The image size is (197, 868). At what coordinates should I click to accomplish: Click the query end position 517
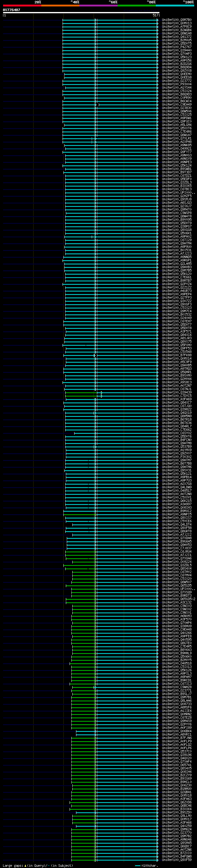pos(155,15)
